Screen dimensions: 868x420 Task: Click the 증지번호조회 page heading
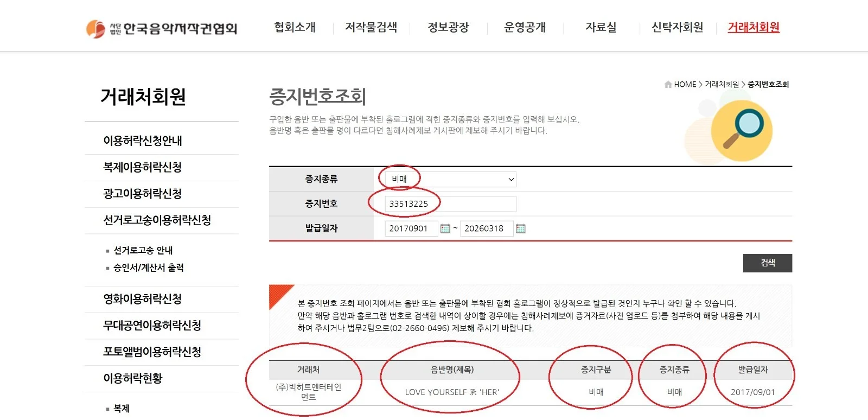click(318, 97)
